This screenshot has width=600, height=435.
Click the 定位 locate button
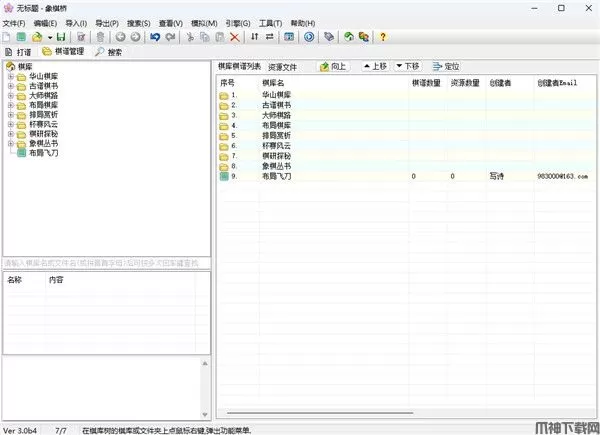click(x=446, y=66)
